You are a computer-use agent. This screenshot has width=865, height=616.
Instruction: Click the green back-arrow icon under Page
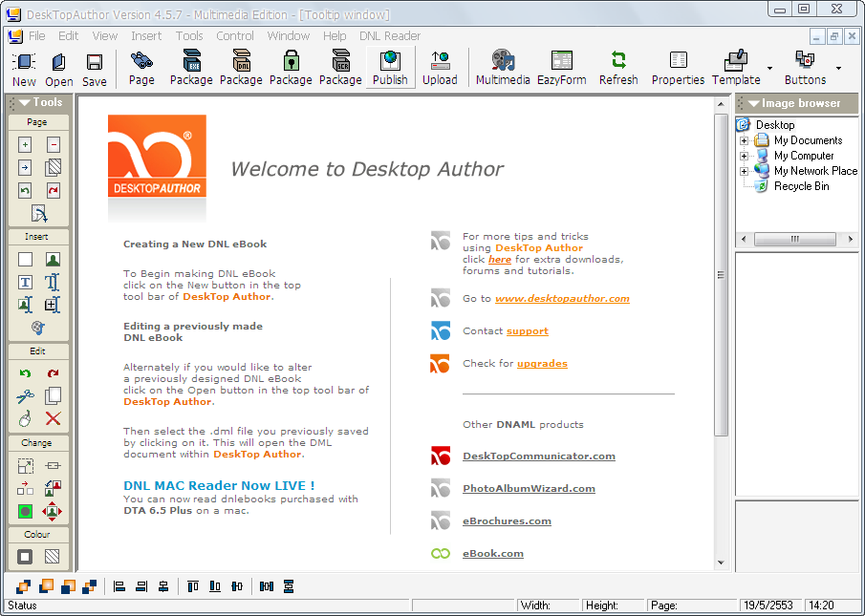[25, 191]
